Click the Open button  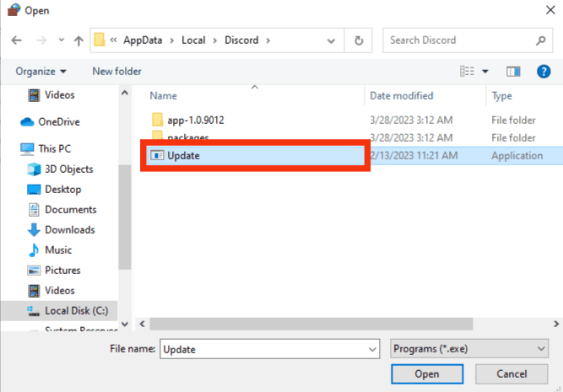click(x=427, y=374)
